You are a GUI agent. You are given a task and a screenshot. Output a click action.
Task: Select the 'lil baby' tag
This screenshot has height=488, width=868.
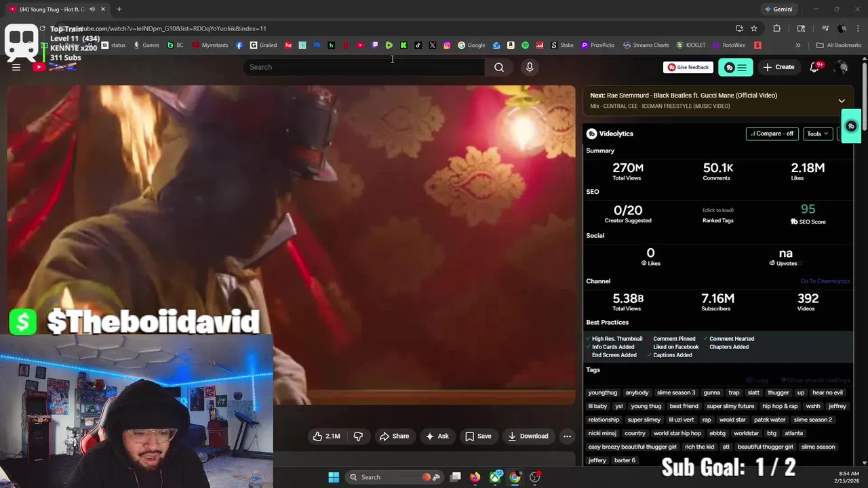tap(597, 406)
